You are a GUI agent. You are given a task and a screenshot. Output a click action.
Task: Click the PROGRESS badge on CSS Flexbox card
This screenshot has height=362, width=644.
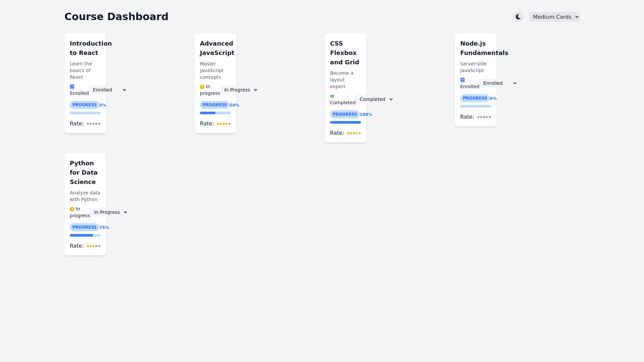(x=344, y=114)
